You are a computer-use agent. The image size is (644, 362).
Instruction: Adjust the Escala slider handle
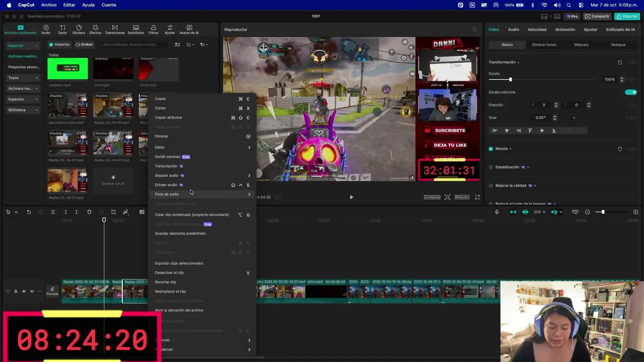click(510, 79)
